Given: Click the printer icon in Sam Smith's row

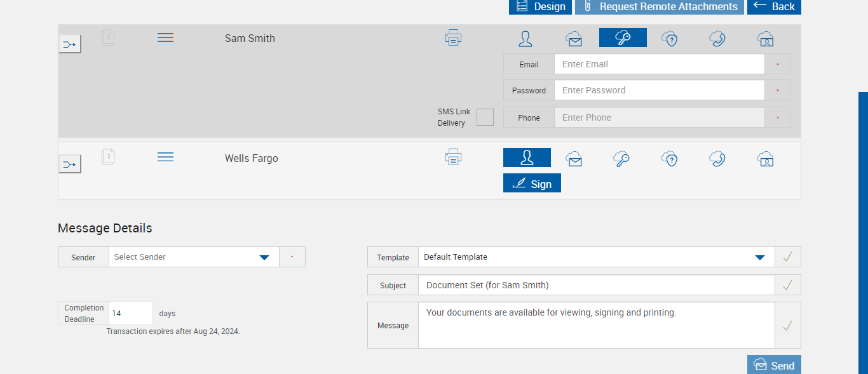Looking at the screenshot, I should [x=453, y=38].
